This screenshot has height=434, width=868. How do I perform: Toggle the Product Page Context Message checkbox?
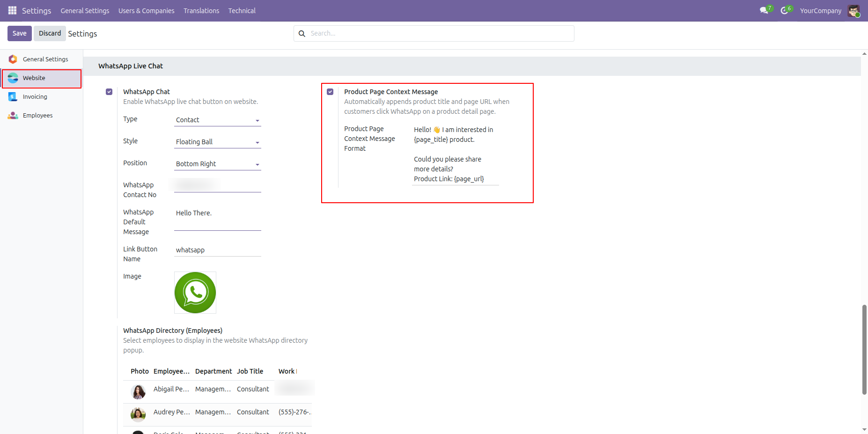click(x=330, y=92)
